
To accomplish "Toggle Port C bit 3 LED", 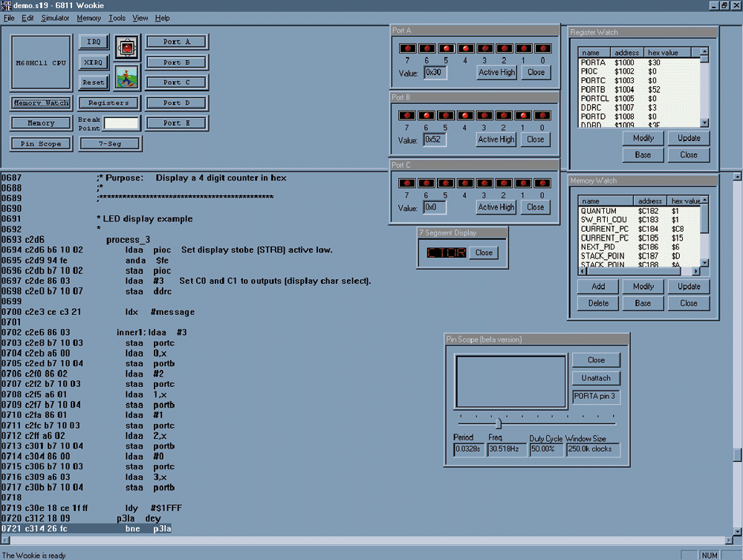I will pyautogui.click(x=484, y=183).
